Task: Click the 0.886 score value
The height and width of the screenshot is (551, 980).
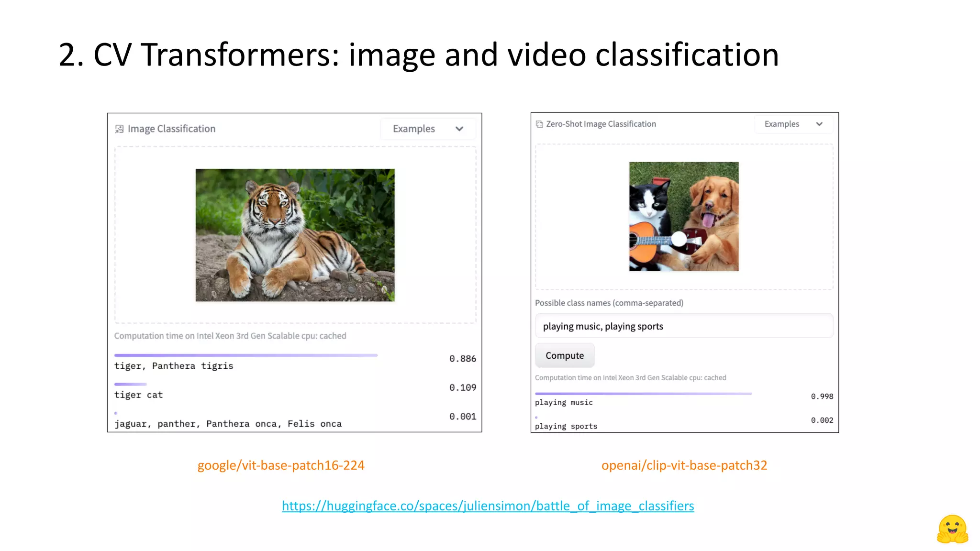Action: coord(463,359)
